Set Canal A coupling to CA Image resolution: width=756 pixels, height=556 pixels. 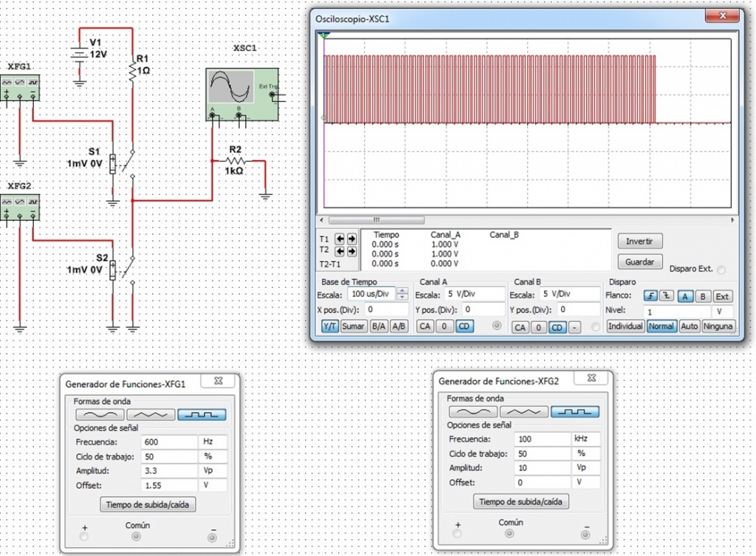[x=425, y=326]
